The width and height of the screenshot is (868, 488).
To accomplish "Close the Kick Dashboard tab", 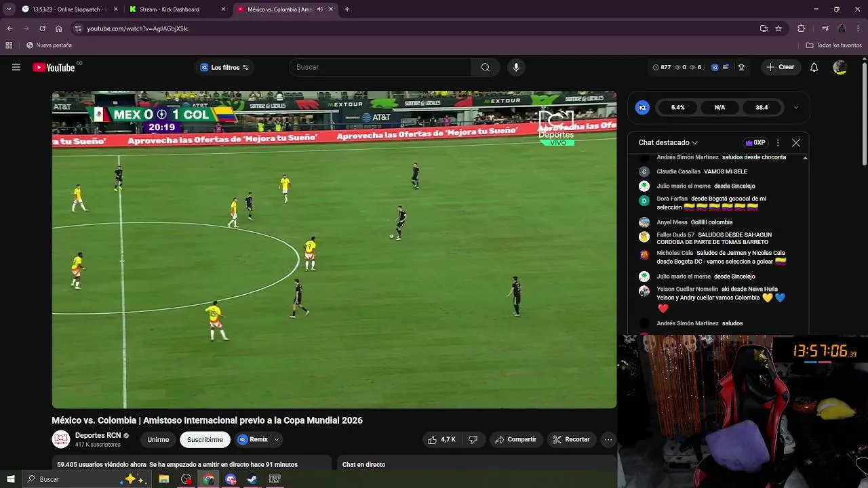I will click(x=223, y=9).
